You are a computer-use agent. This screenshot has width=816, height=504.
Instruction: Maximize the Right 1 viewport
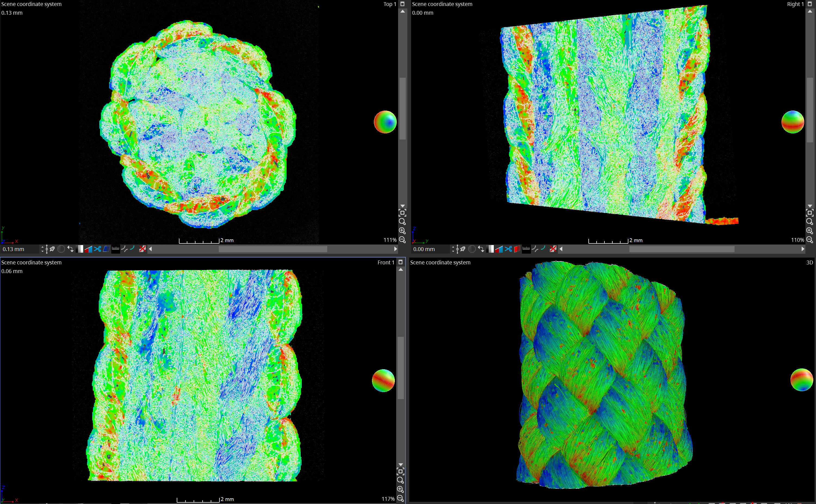810,4
